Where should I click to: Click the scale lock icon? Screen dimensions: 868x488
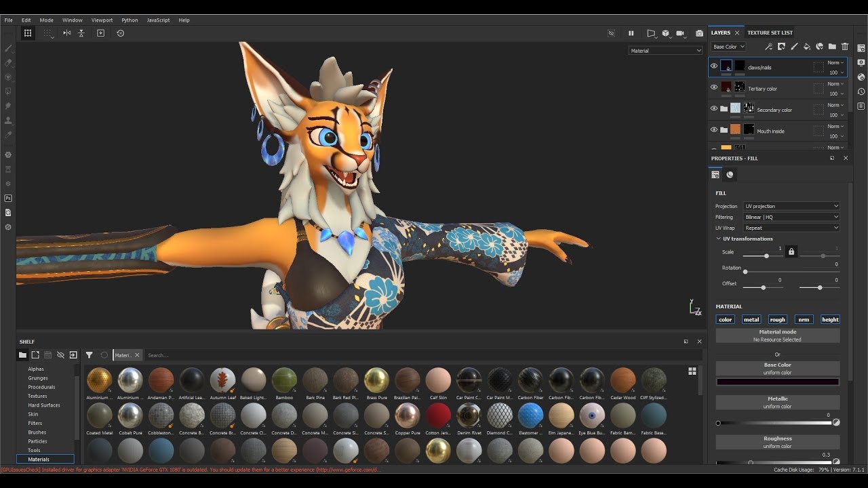[x=791, y=251]
